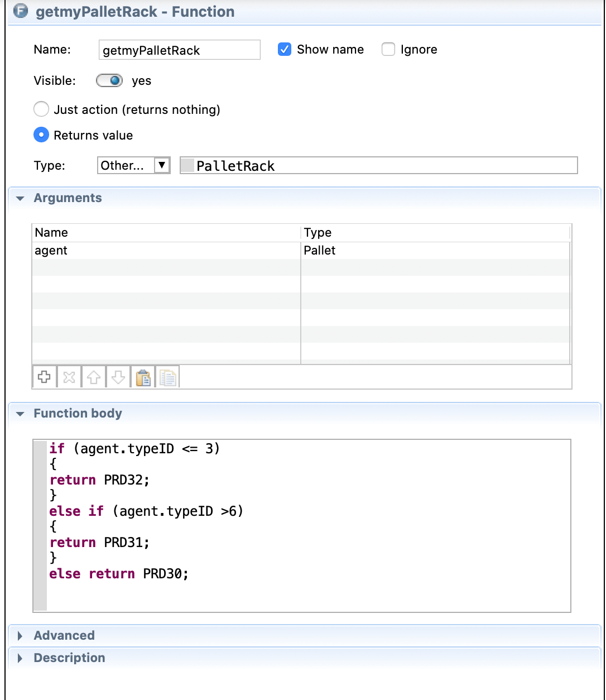Click the line return PRD31;
The height and width of the screenshot is (700, 606).
pos(100,543)
